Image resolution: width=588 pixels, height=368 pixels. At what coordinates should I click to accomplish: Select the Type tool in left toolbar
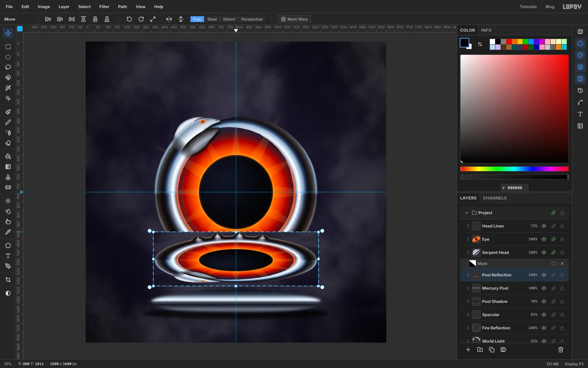8,256
